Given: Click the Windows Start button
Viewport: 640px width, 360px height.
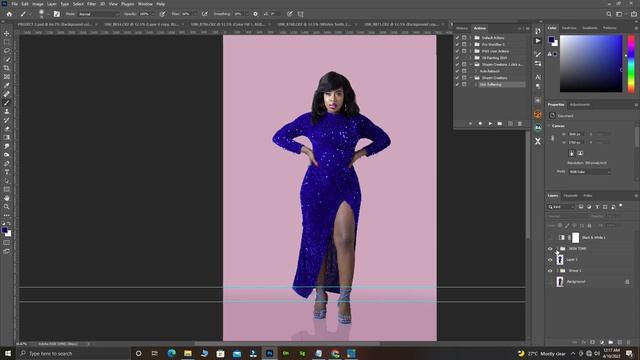Looking at the screenshot, I should point(8,353).
